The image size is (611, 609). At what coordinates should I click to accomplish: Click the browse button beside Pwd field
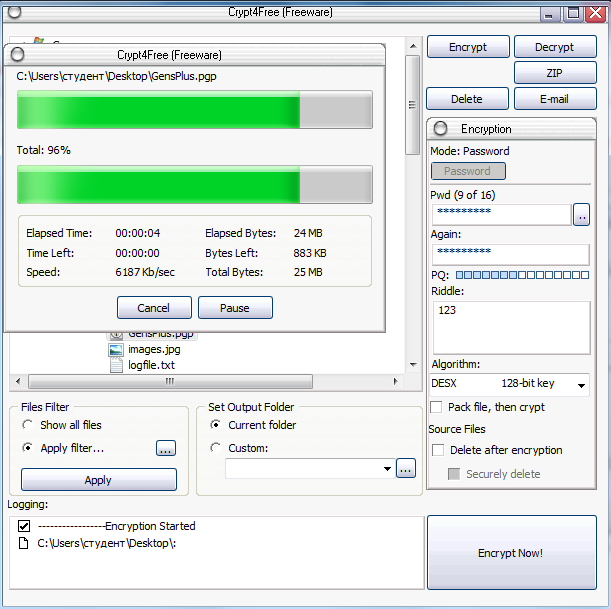(581, 215)
